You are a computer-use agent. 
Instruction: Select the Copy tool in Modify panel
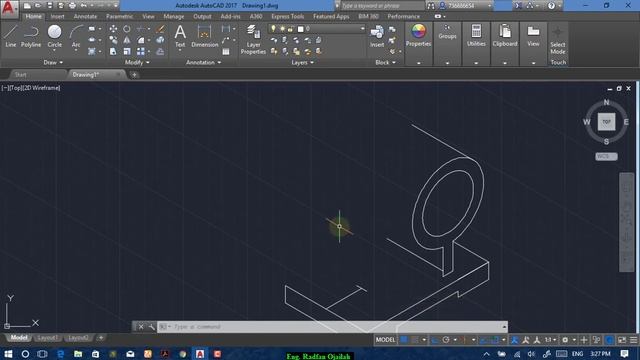(x=113, y=40)
